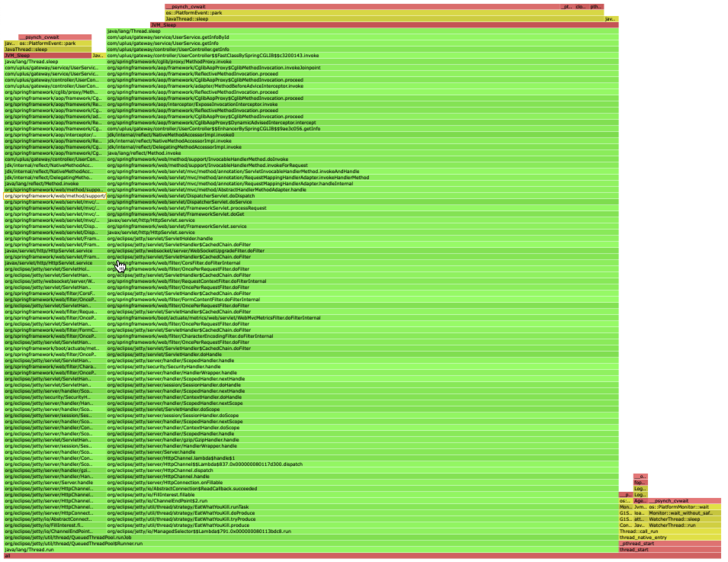Click the ContextHandler.doHandle frame
The height and width of the screenshot is (562, 728).
pos(362,397)
